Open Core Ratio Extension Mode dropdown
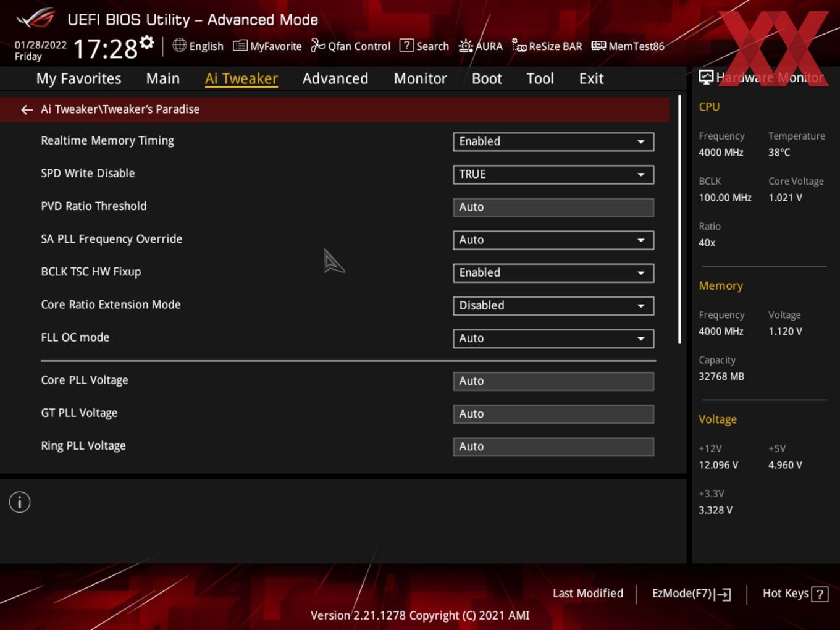Screen dimensions: 840x630 553,305
